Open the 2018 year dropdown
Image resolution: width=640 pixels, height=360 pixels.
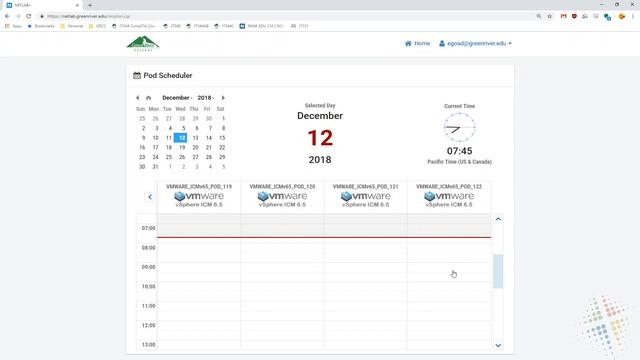point(206,98)
